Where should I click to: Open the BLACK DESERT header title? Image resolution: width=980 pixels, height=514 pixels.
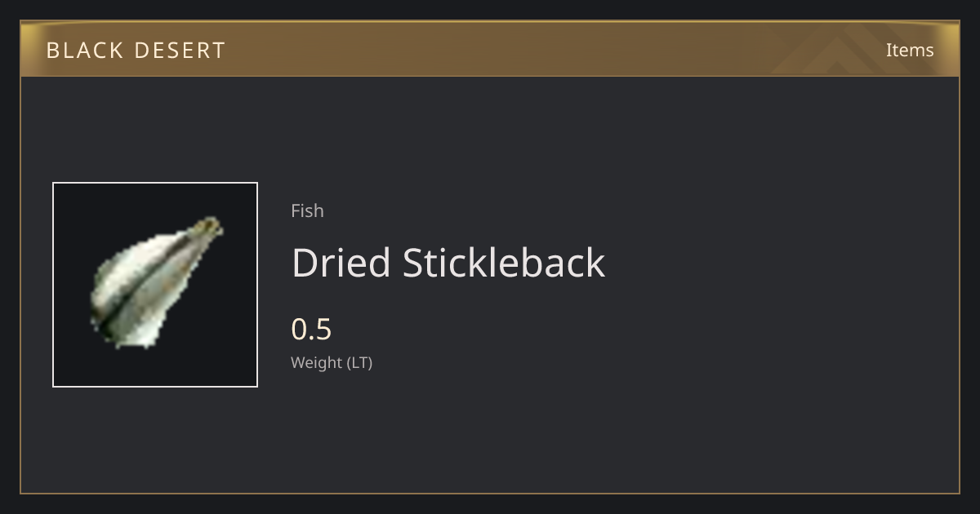tap(136, 51)
